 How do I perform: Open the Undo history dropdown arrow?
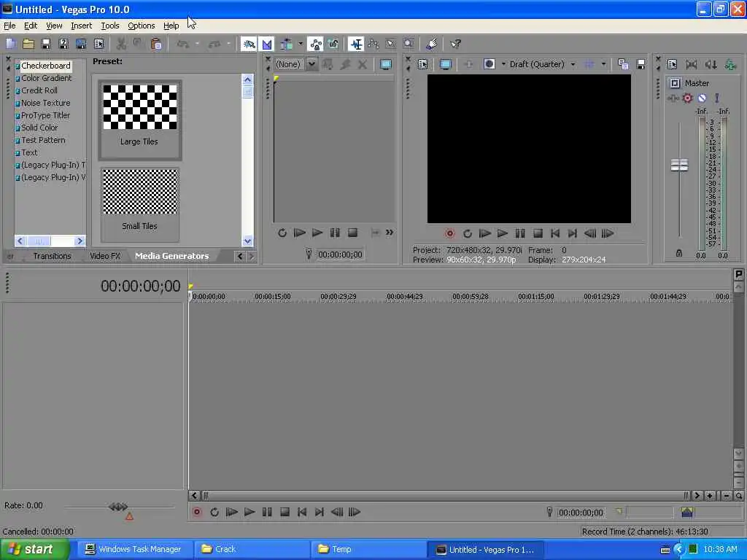point(197,44)
